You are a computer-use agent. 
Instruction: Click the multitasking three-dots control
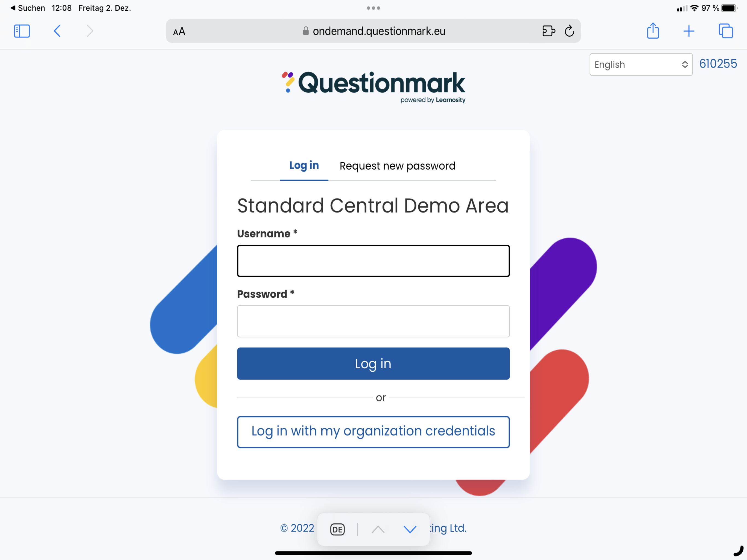[373, 8]
